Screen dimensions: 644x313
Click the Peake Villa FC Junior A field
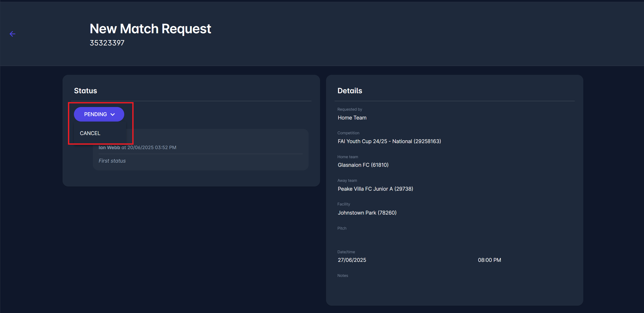coord(375,189)
